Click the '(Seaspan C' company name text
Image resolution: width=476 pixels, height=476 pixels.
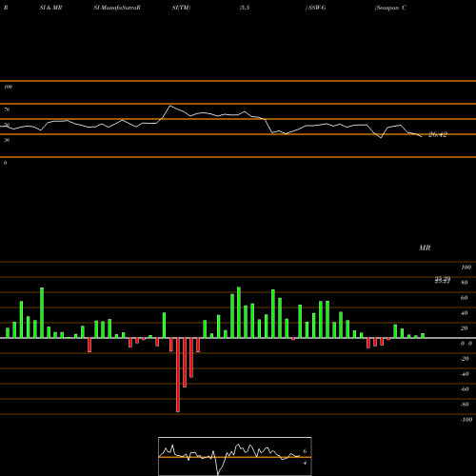(390, 8)
